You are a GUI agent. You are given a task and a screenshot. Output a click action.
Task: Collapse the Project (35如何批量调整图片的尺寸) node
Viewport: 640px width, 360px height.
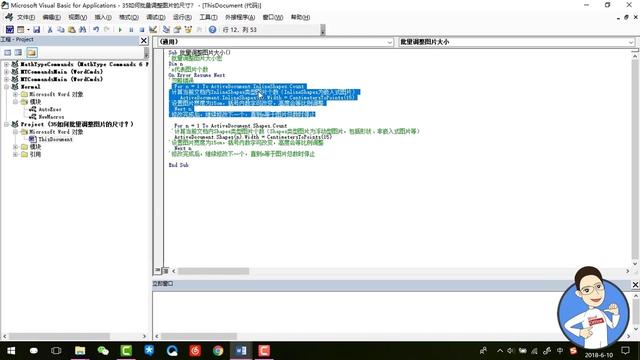(7, 124)
